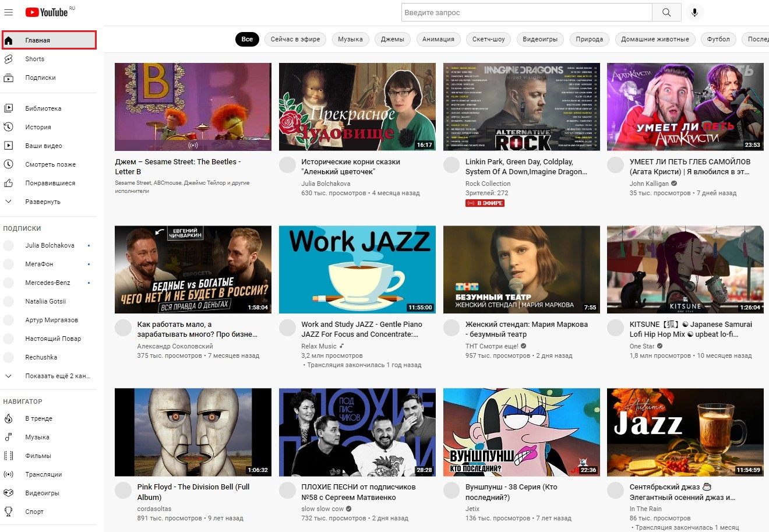
Task: Open Александр Соколовский channel link
Action: (175, 346)
